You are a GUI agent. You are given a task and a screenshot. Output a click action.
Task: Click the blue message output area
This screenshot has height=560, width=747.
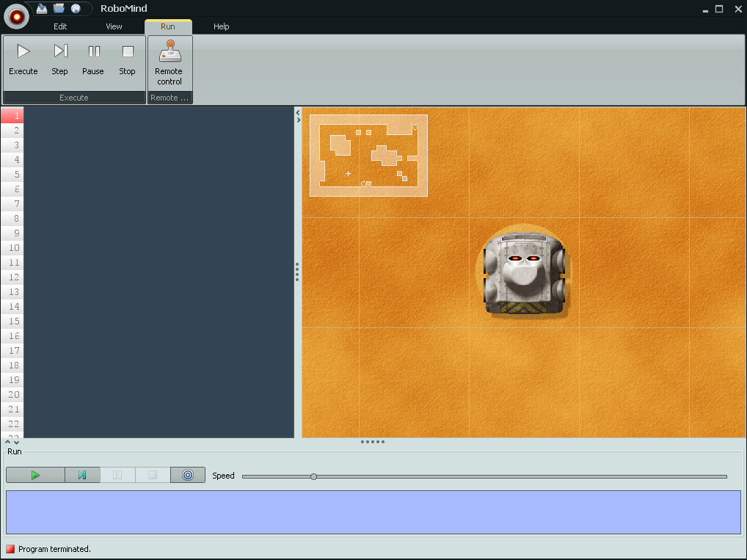point(373,512)
